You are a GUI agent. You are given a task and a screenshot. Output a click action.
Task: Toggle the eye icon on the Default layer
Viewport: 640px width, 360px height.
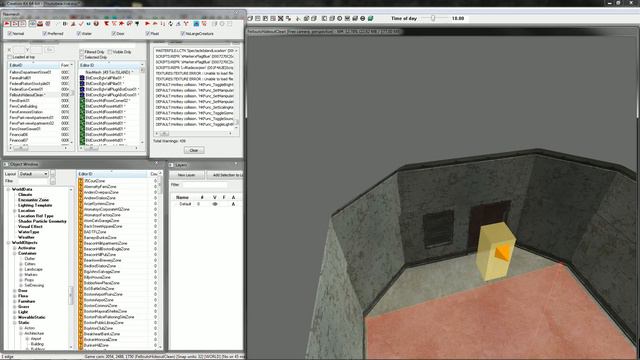[x=215, y=204]
